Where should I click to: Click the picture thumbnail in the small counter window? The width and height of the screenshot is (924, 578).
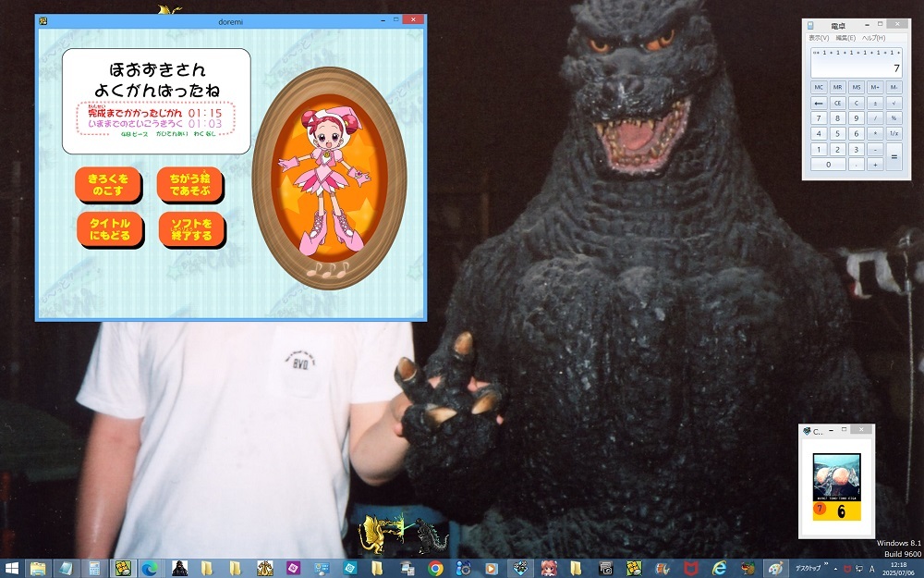(x=837, y=477)
